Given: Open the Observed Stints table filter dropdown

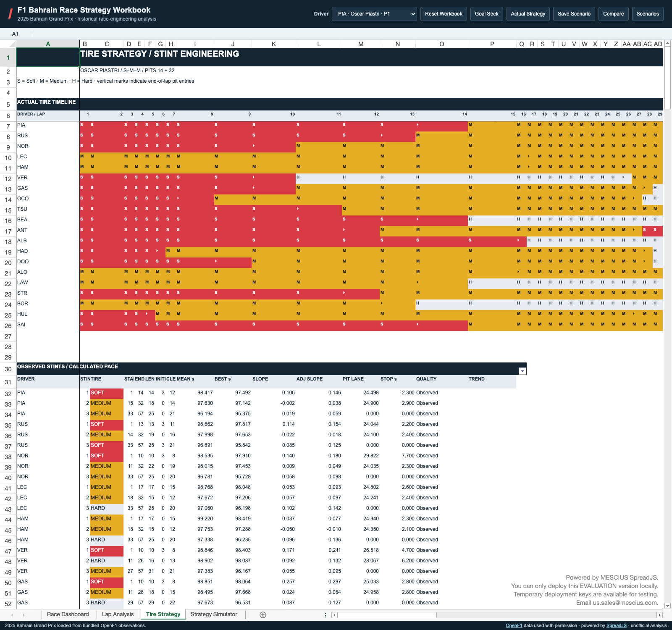Looking at the screenshot, I should click(522, 371).
